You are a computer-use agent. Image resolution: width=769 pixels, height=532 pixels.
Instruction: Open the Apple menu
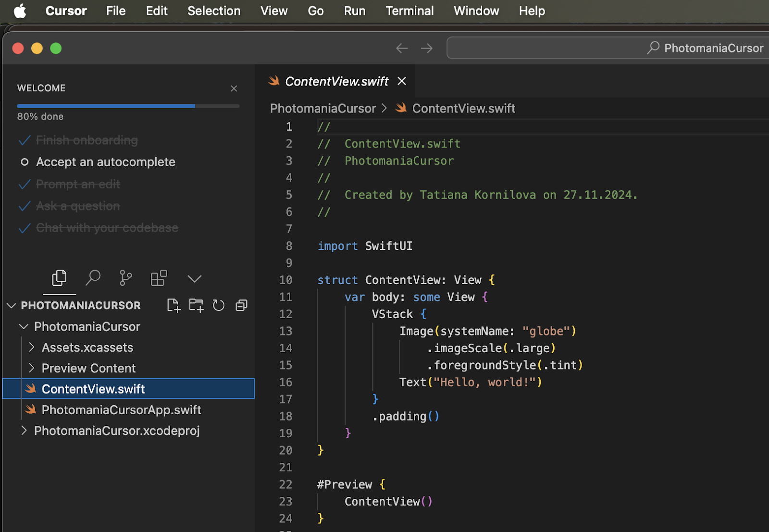pos(20,11)
